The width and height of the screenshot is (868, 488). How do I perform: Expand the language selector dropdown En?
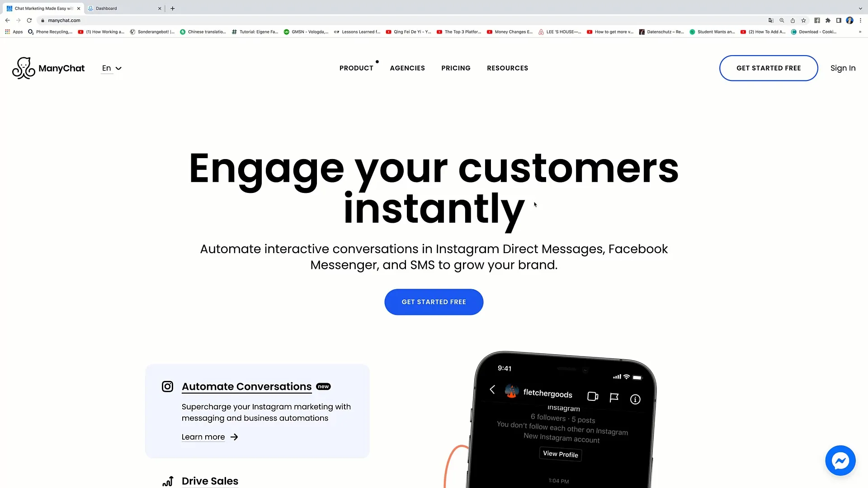click(x=112, y=68)
